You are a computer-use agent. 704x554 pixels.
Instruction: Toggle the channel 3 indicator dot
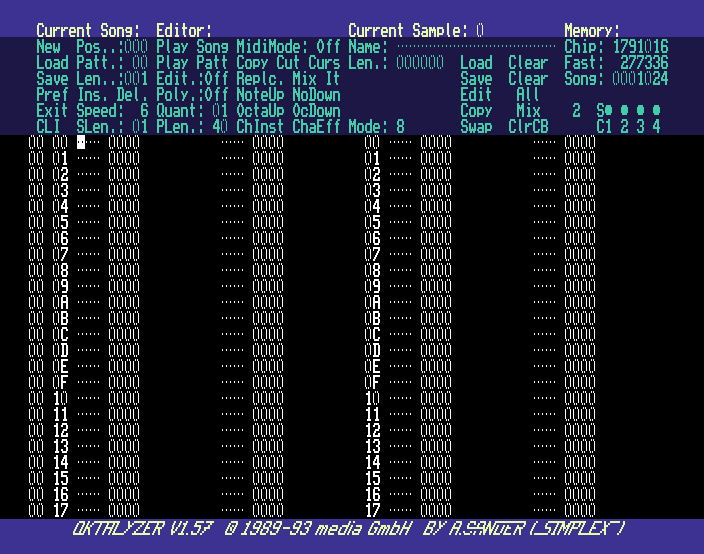point(640,110)
